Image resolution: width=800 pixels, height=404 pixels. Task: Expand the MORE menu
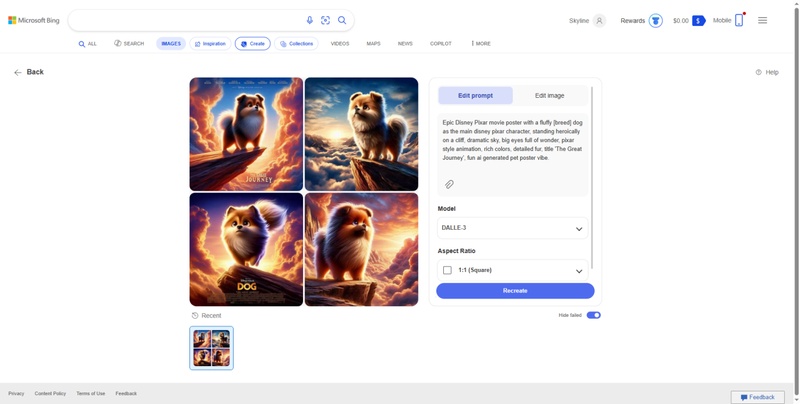point(481,44)
